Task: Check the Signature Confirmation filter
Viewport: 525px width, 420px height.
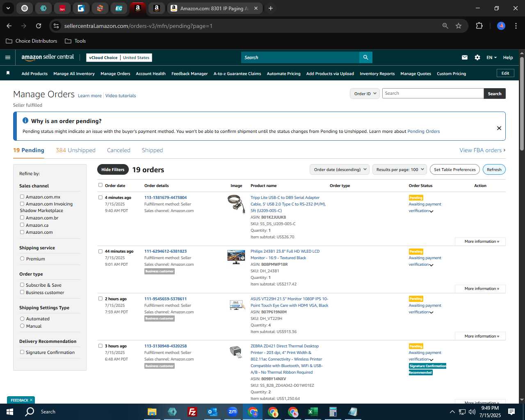Action: tap(22, 352)
